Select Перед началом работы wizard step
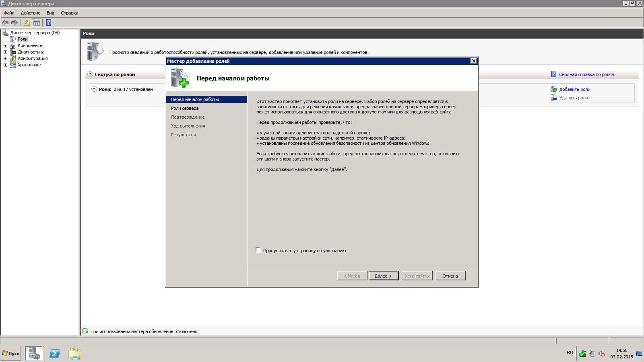 [x=206, y=99]
